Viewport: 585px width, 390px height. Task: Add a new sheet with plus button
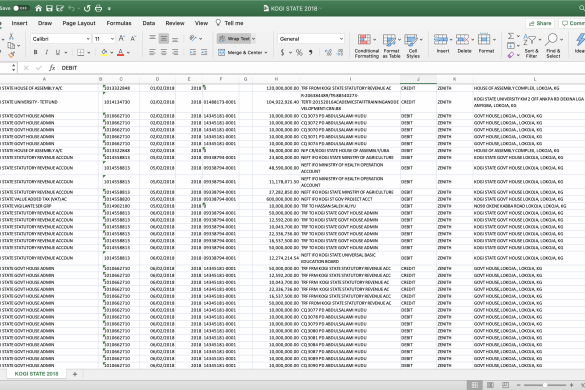[x=75, y=374]
